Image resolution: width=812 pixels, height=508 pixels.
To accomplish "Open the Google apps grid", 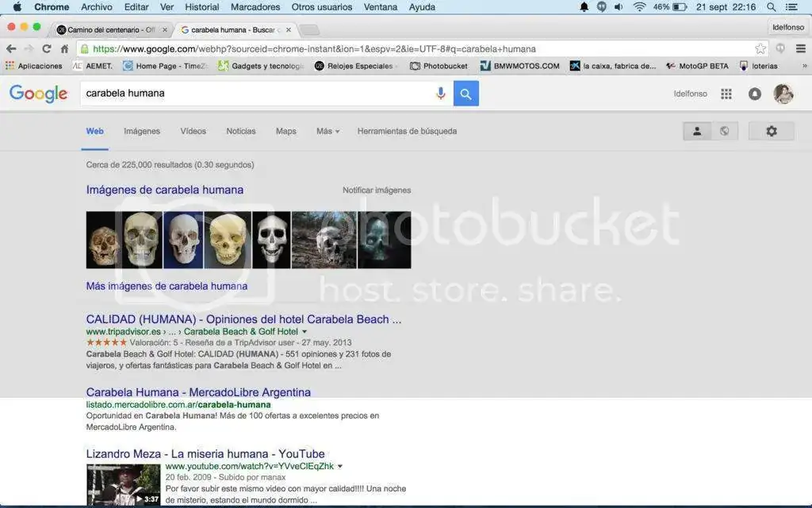I will pyautogui.click(x=726, y=94).
